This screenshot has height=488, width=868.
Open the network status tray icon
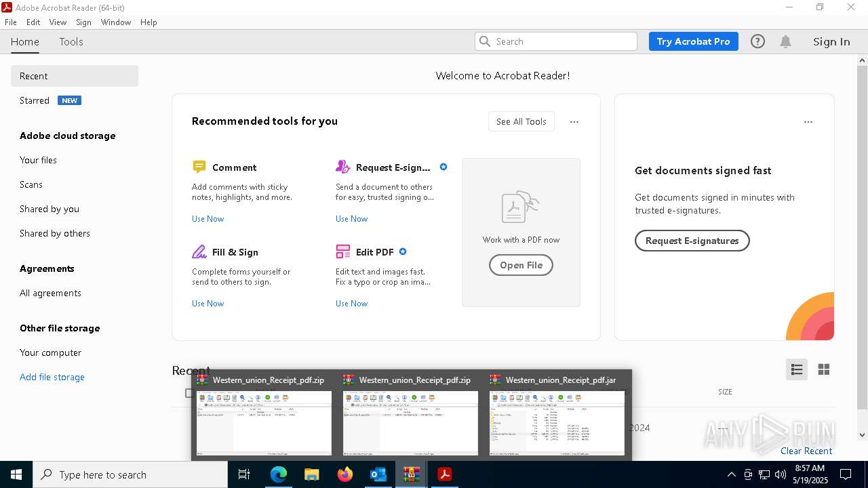coord(764,474)
